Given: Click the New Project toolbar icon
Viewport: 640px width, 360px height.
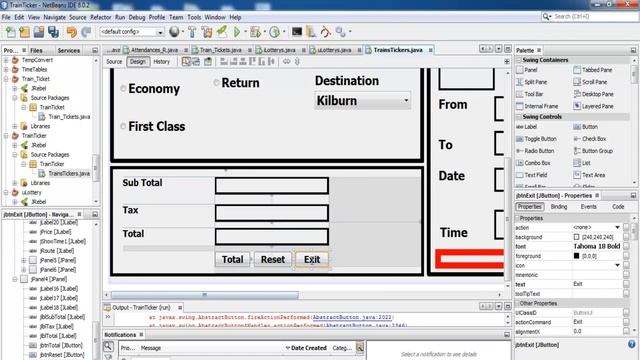Looking at the screenshot, I should (24, 32).
